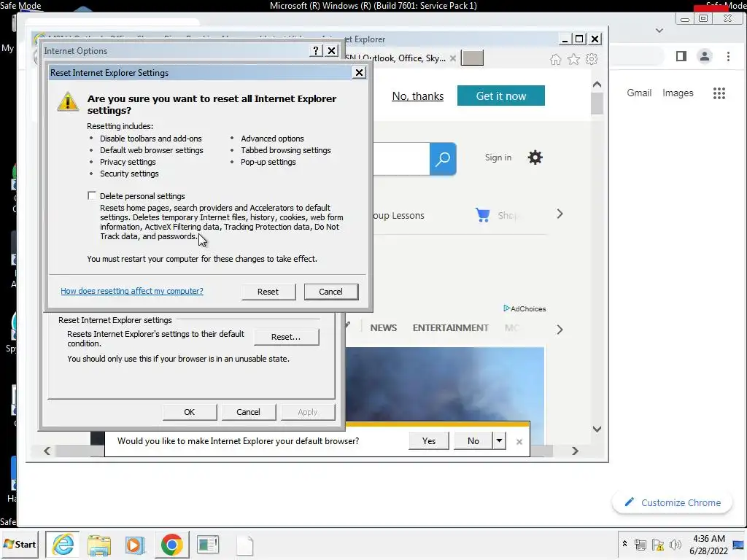
Task: Open the dropdown arrow next to No
Action: (499, 441)
